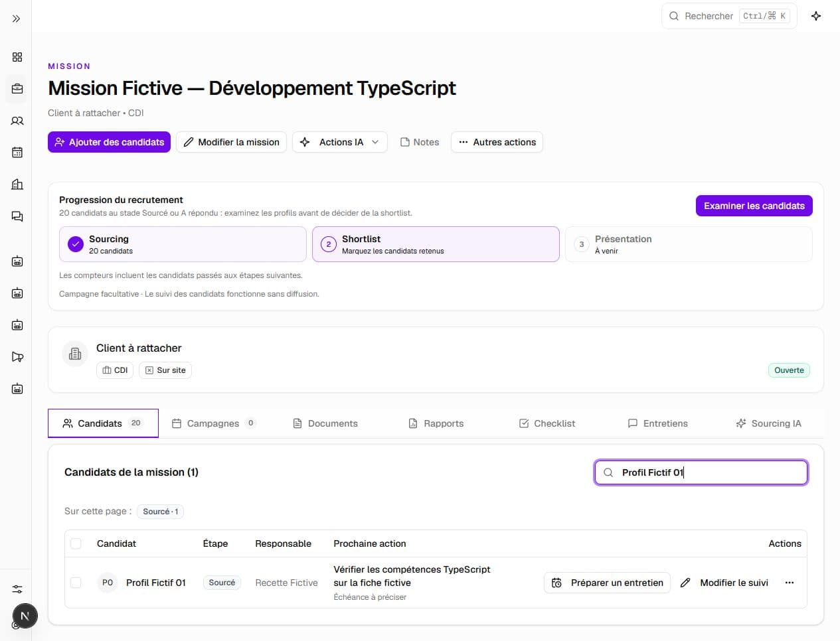
Task: Open the Sourcing IA tab
Action: (768, 423)
